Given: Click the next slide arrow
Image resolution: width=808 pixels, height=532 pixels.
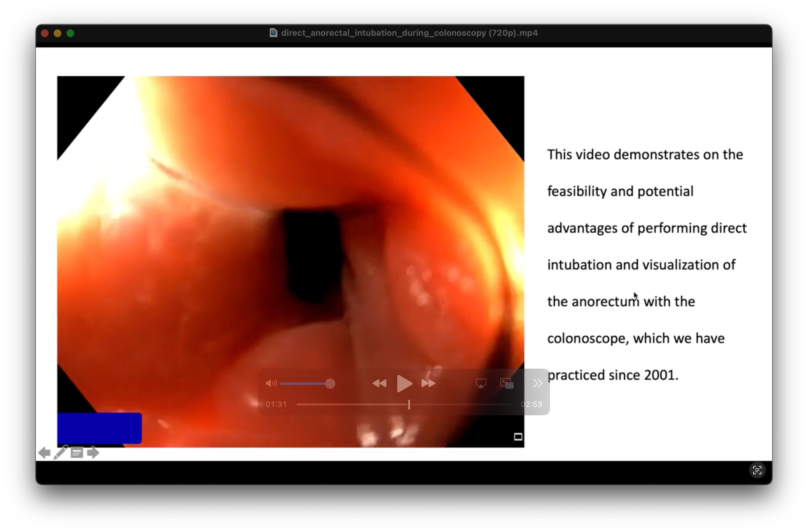Looking at the screenshot, I should (93, 453).
